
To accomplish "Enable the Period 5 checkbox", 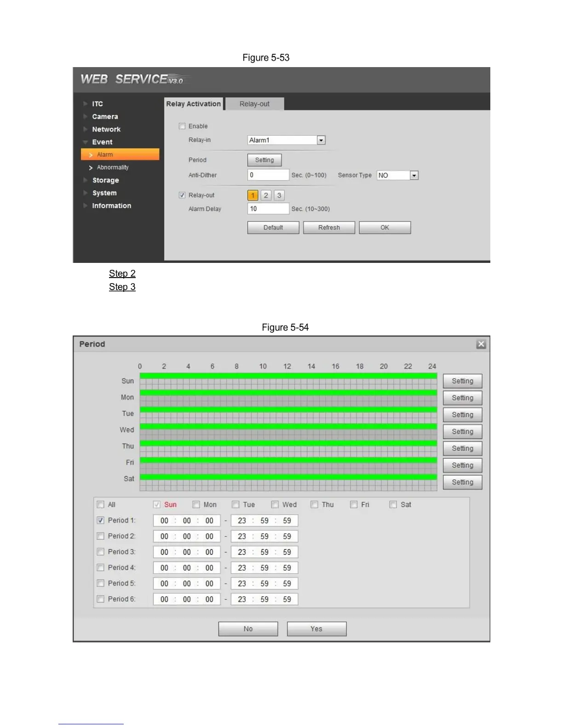I will pyautogui.click(x=101, y=583).
